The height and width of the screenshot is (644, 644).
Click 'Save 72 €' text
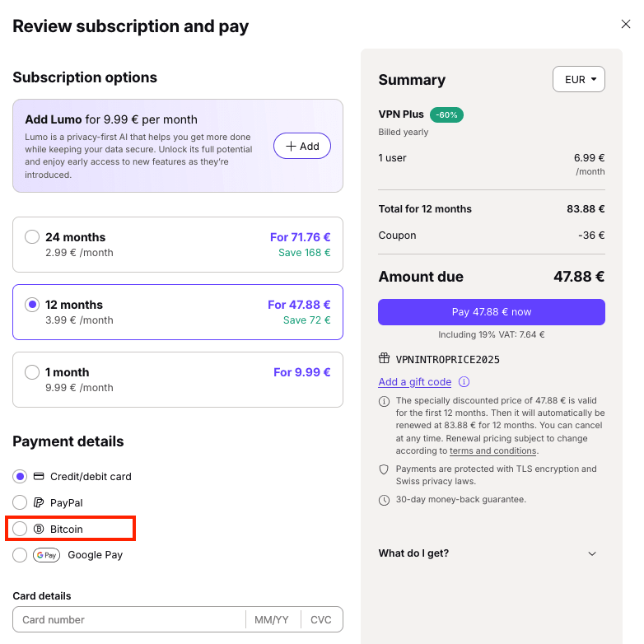pyautogui.click(x=307, y=320)
